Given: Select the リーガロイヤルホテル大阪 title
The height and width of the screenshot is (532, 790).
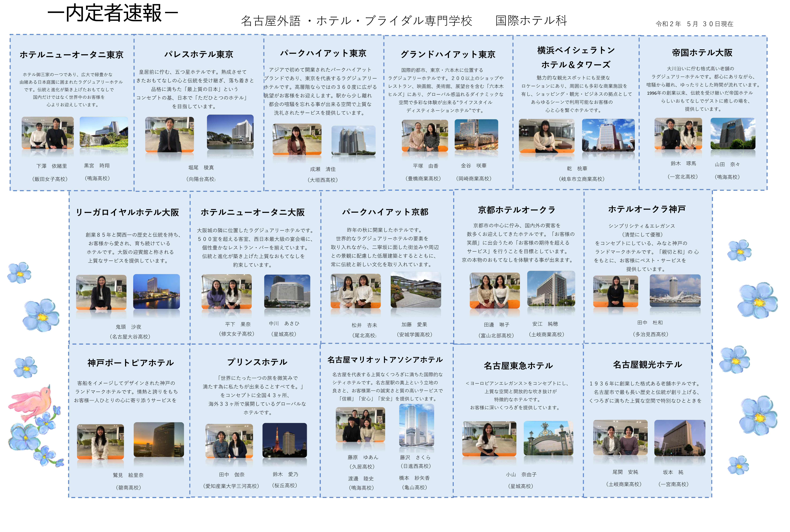Looking at the screenshot, I should coord(127,212).
